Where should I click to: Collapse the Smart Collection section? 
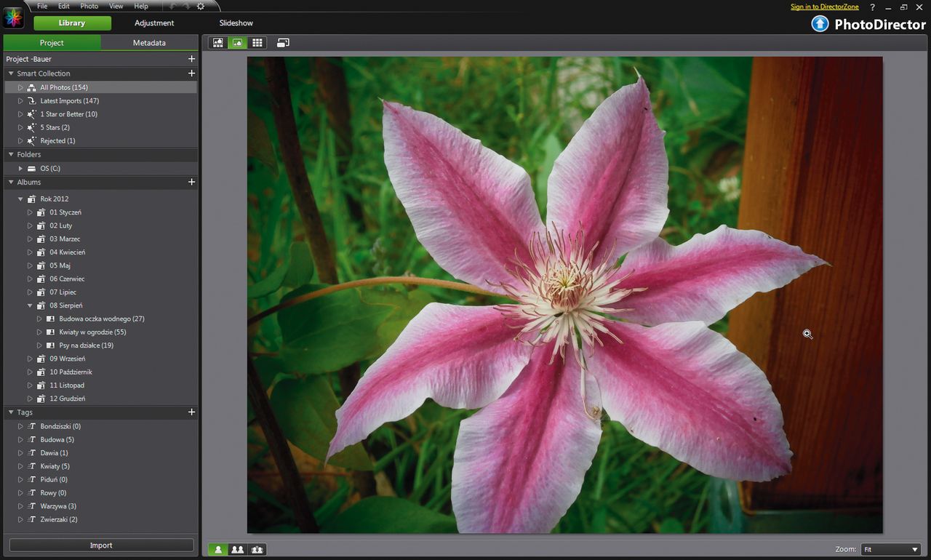point(10,73)
